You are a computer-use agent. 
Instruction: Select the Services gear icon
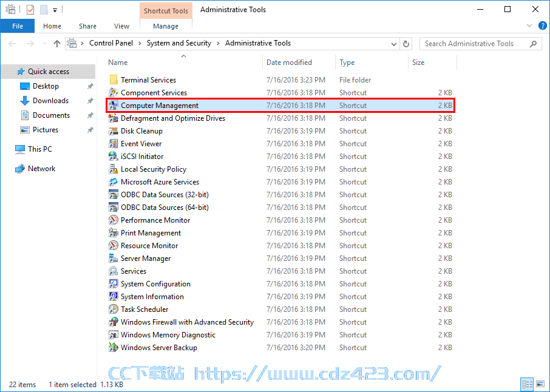[114, 271]
